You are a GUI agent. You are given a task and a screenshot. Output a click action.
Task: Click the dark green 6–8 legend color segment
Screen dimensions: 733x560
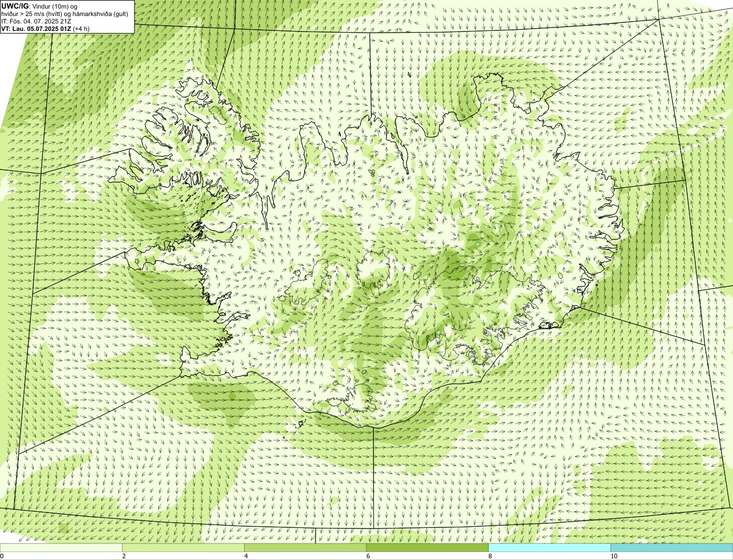(x=428, y=548)
